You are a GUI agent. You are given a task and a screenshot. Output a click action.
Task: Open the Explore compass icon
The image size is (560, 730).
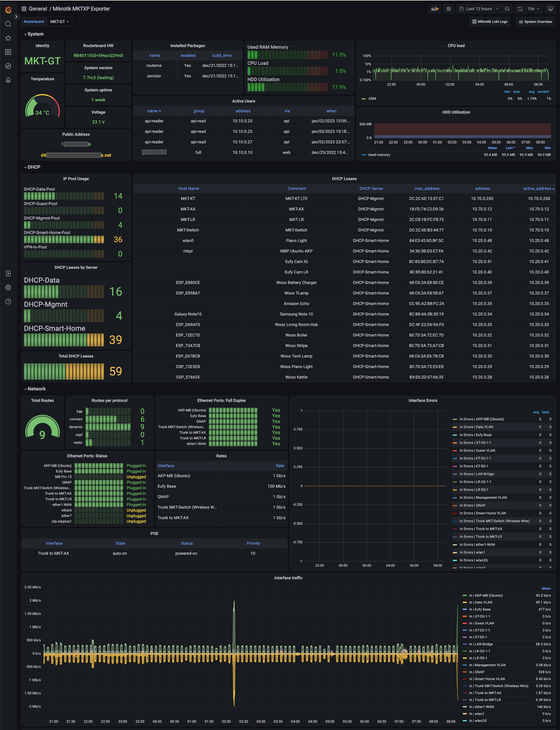tap(8, 66)
